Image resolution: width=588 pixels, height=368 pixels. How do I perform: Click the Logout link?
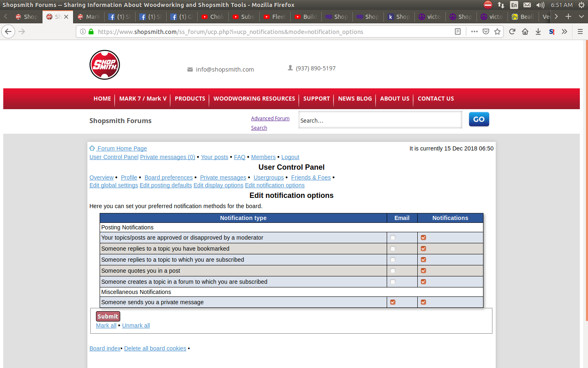coord(290,157)
